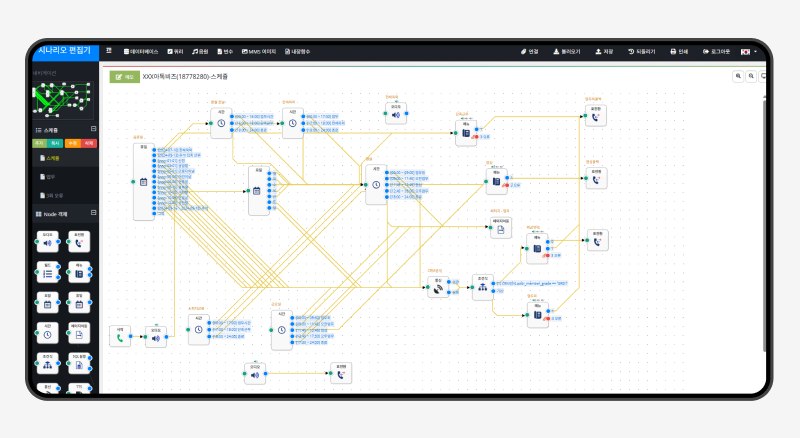The width and height of the screenshot is (800, 438).
Task: Open the 데이터베이스 menu
Action: (x=141, y=52)
